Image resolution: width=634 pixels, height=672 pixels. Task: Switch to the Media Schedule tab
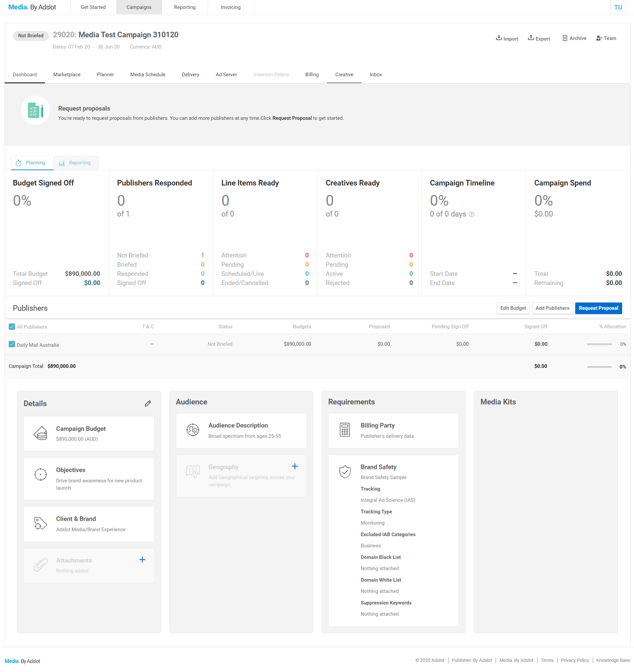(x=148, y=75)
